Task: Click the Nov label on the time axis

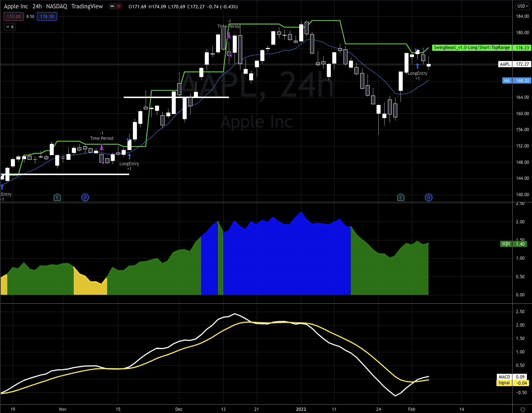Action: 63,409
